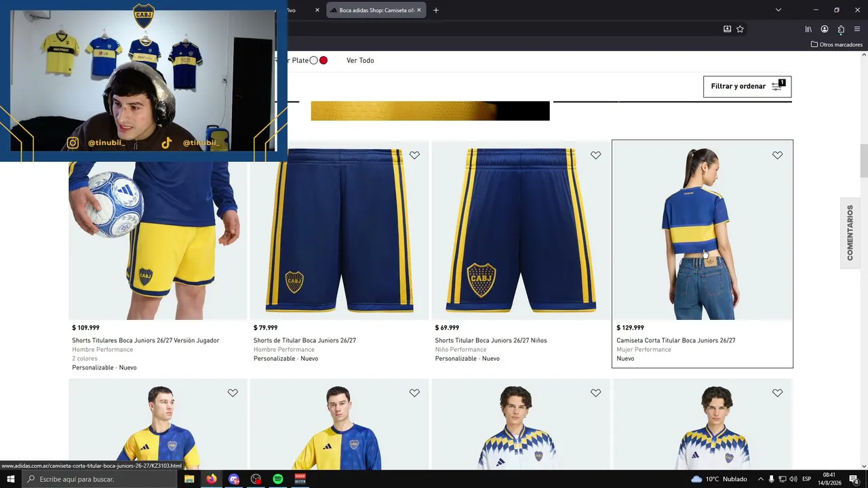Open Firefox library icon in toolbar
The image size is (868, 488).
pyautogui.click(x=808, y=29)
